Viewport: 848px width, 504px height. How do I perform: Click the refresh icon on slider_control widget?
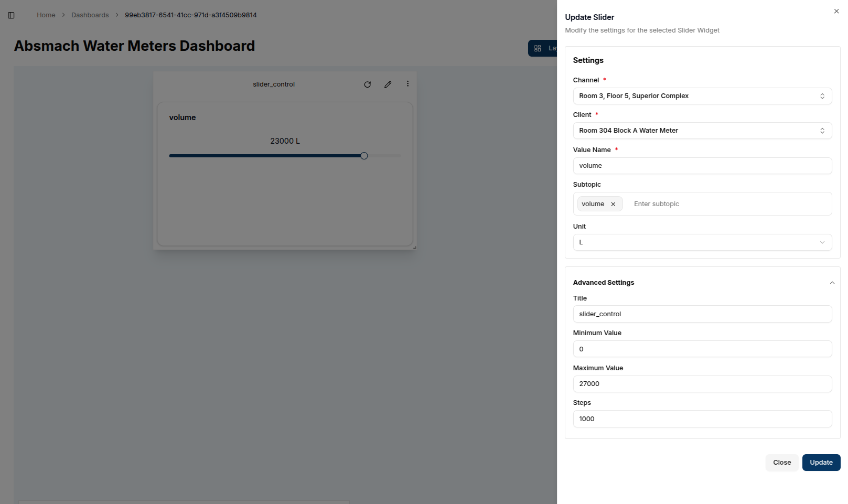367,84
